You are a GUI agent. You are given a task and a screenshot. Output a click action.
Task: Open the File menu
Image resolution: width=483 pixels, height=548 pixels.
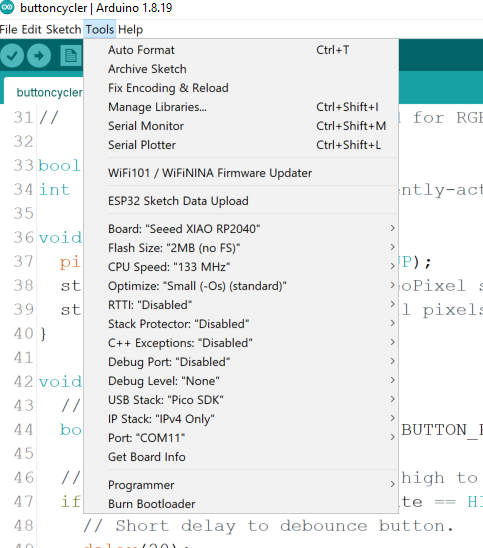(9, 29)
